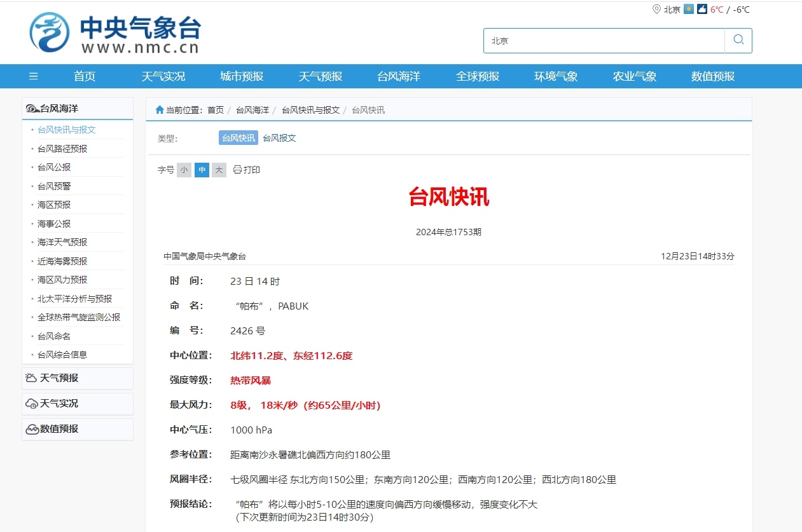Open the 台风路径预报 sidebar link
802x532 pixels.
pos(62,149)
